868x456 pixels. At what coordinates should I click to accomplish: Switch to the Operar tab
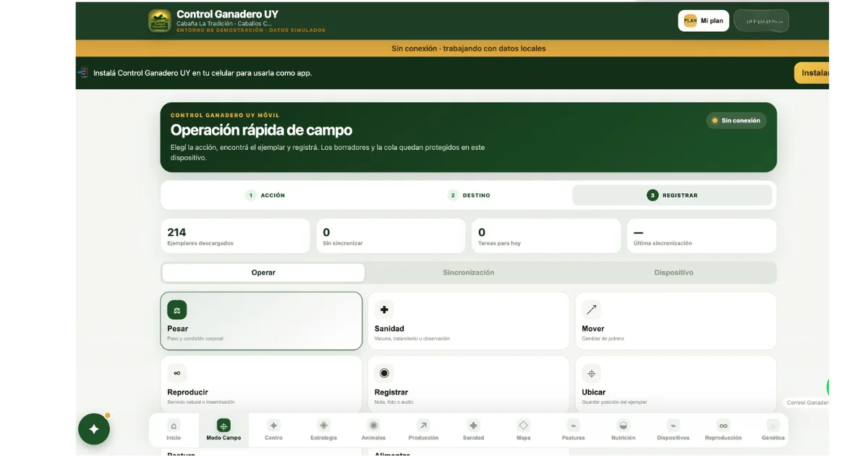point(263,273)
